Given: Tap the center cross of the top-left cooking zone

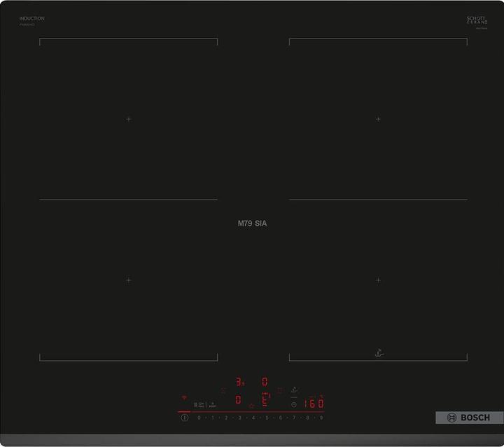Looking at the screenshot, I should coord(129,119).
